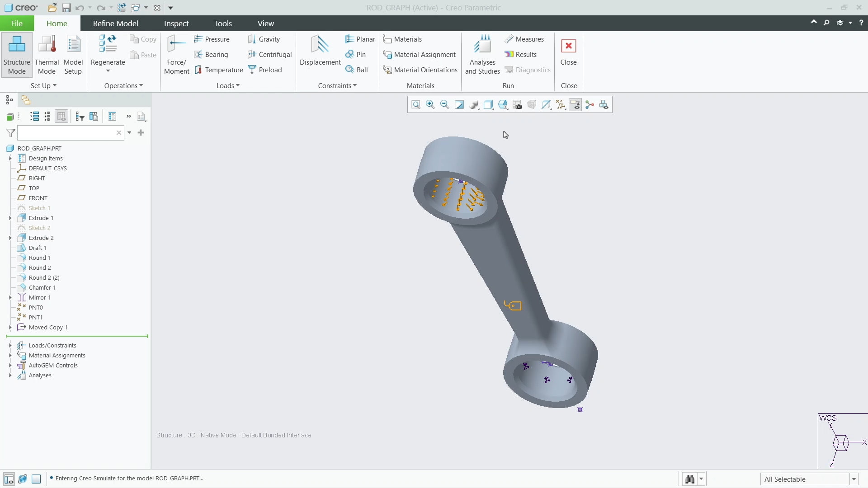
Task: Switch to Thermal Mode
Action: (x=47, y=55)
